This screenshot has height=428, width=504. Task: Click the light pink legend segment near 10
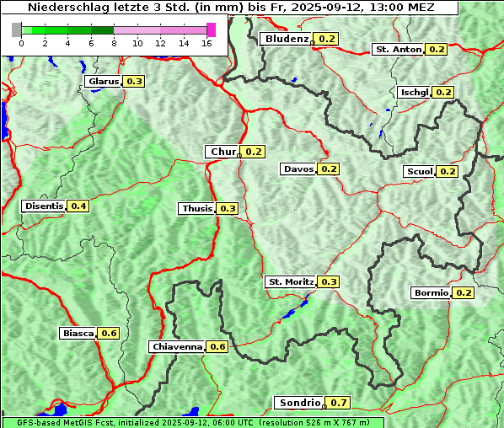click(137, 30)
